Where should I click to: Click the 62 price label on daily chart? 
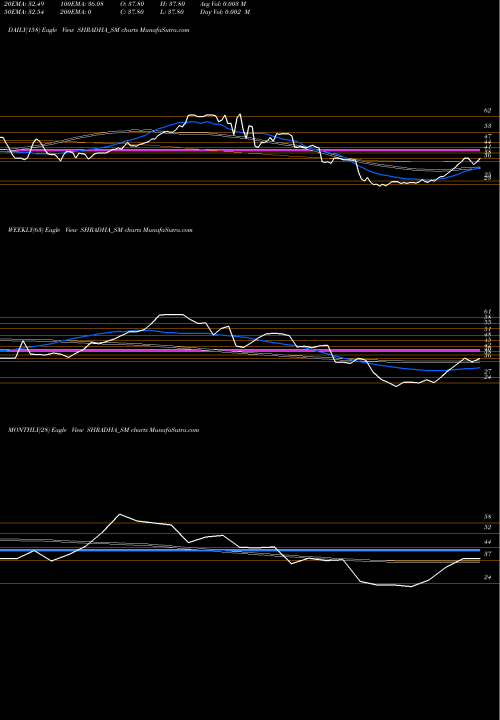pos(488,111)
